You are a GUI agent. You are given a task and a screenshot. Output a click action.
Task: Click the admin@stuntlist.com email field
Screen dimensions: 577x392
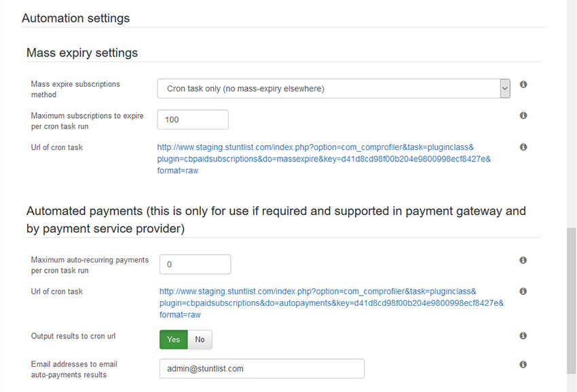(x=262, y=369)
